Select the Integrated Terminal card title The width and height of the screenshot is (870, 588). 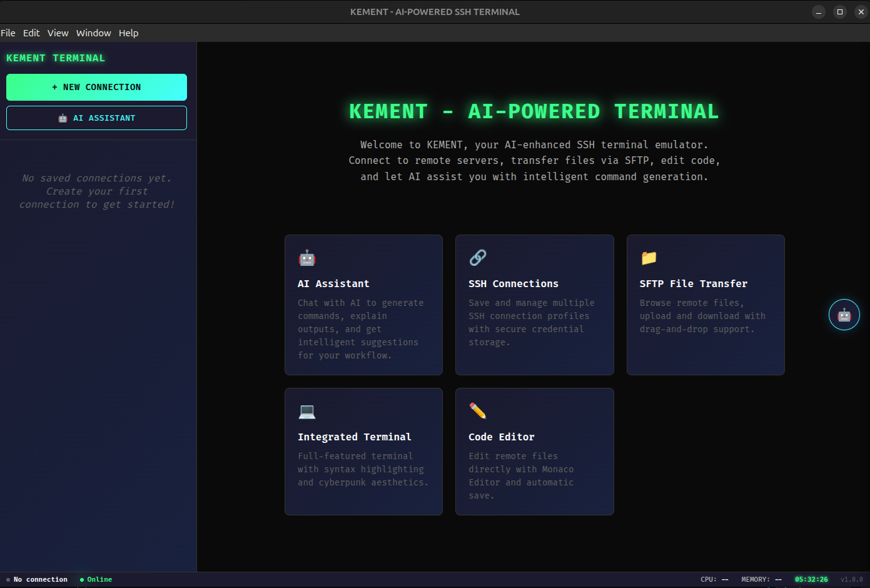(x=355, y=437)
